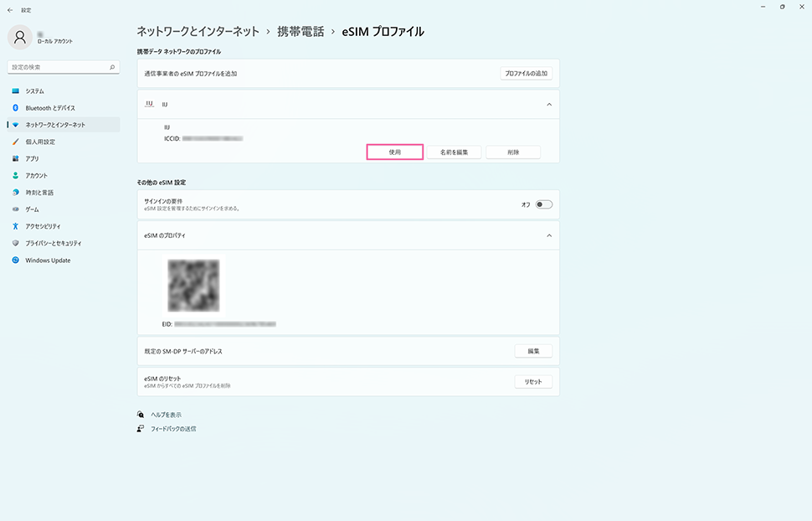This screenshot has height=521, width=812.
Task: Click プロファイルの追加 button
Action: (x=526, y=74)
